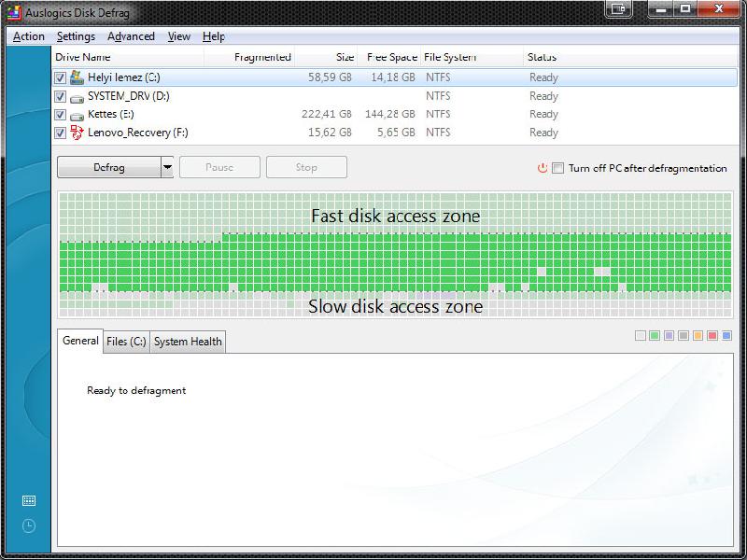747x560 pixels.
Task: Select the SYSTEM_DRV (D:) drive row
Action: pos(394,96)
